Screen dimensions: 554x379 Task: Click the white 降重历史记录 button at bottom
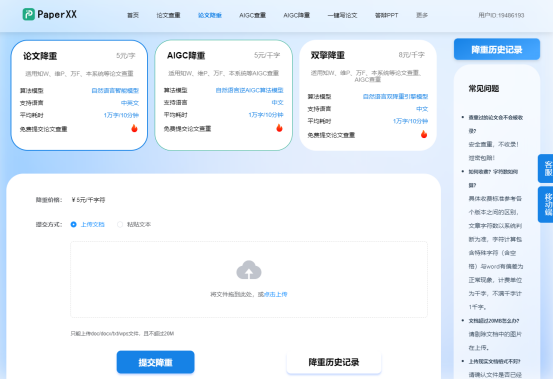334,362
